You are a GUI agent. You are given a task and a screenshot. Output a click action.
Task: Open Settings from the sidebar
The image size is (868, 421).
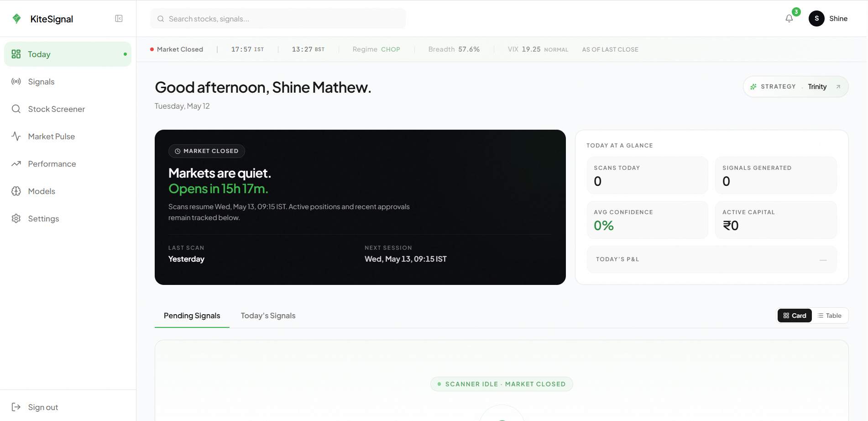(x=68, y=219)
